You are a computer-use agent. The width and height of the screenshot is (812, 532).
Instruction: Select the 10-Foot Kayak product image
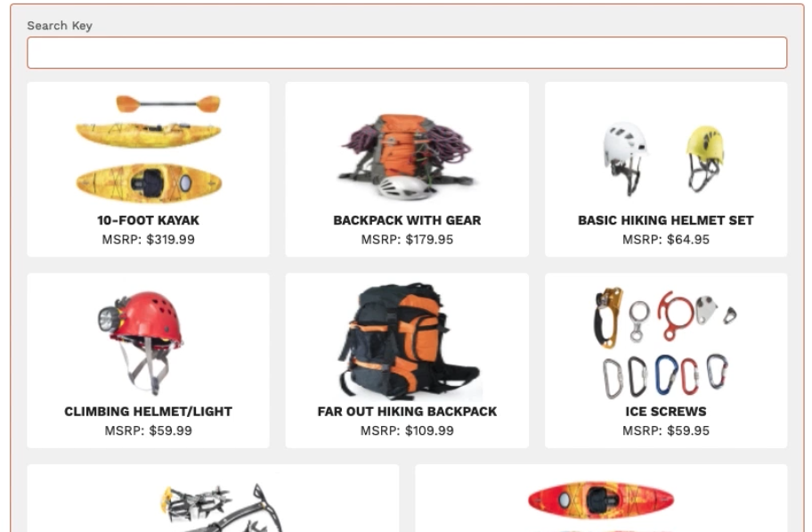coord(149,150)
